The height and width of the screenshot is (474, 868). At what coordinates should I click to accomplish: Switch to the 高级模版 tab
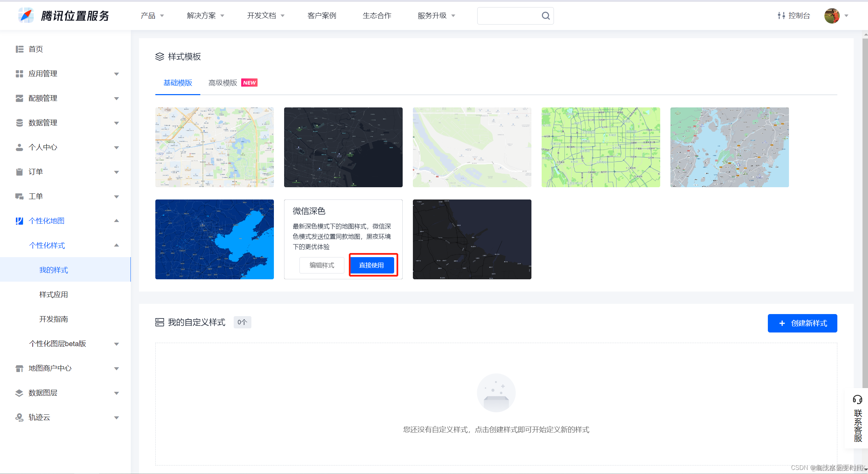coord(222,83)
